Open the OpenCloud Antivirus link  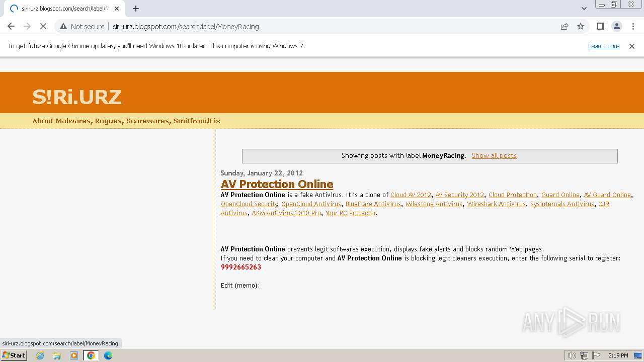pyautogui.click(x=311, y=204)
